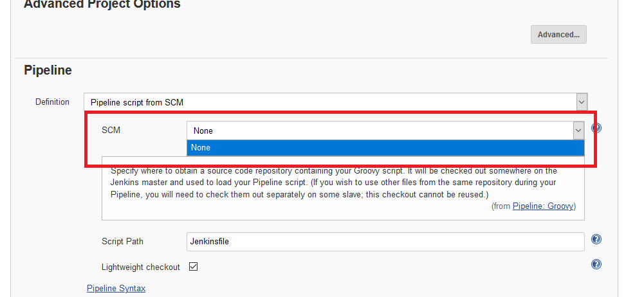Click the Definition field label

(52, 102)
